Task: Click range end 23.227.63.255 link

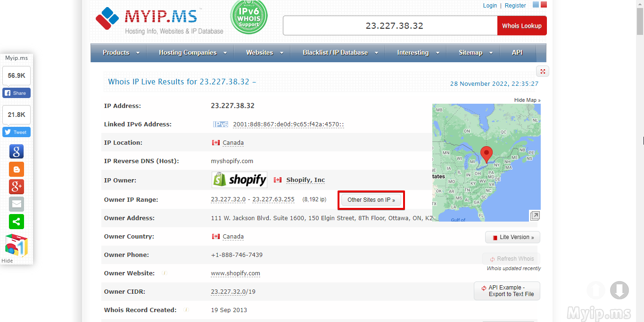Action: [x=273, y=199]
